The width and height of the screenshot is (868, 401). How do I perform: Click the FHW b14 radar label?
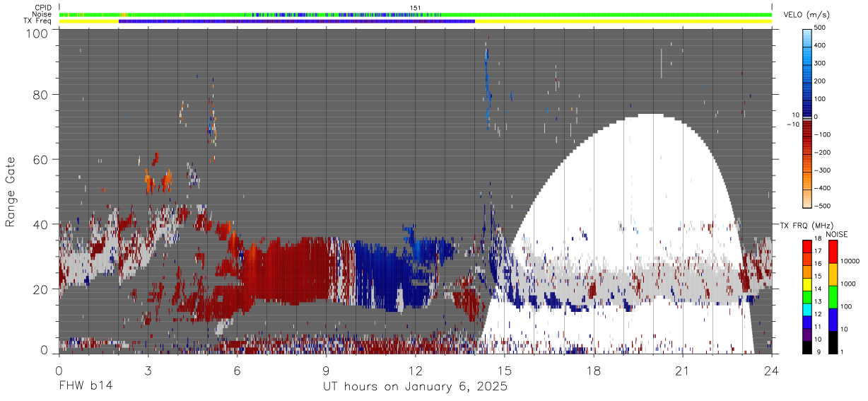click(x=85, y=387)
